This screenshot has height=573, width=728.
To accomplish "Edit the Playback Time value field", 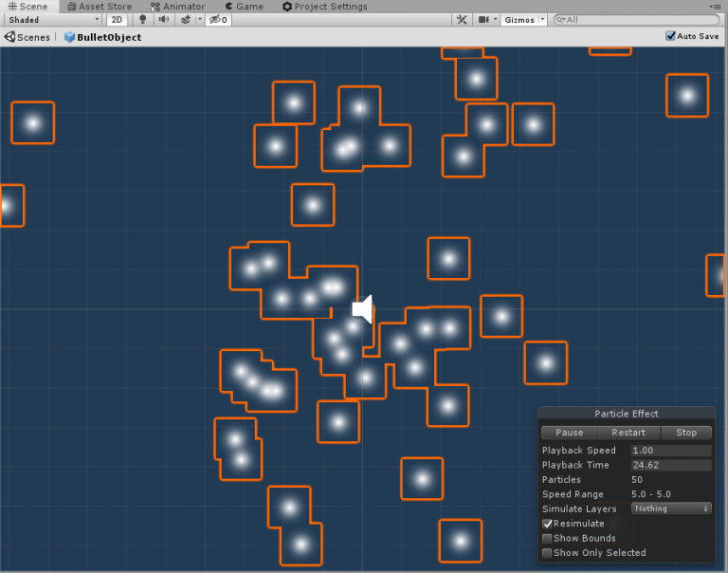I will click(671, 465).
